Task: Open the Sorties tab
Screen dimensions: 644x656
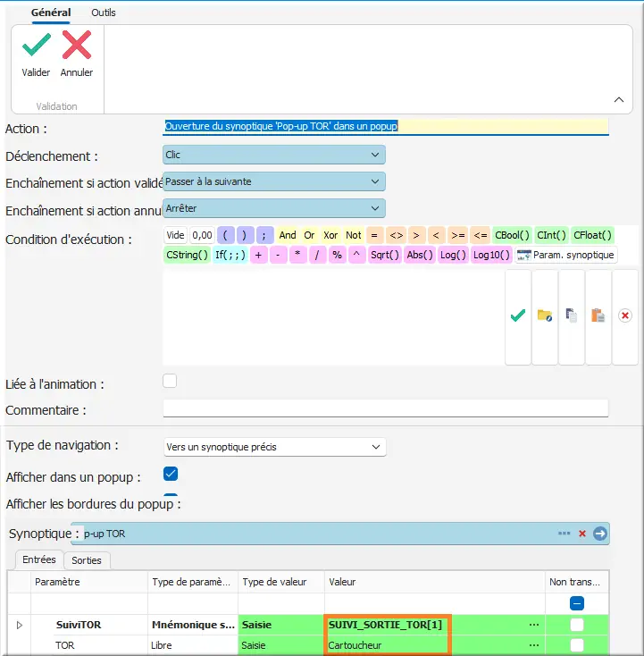Action: (x=87, y=560)
